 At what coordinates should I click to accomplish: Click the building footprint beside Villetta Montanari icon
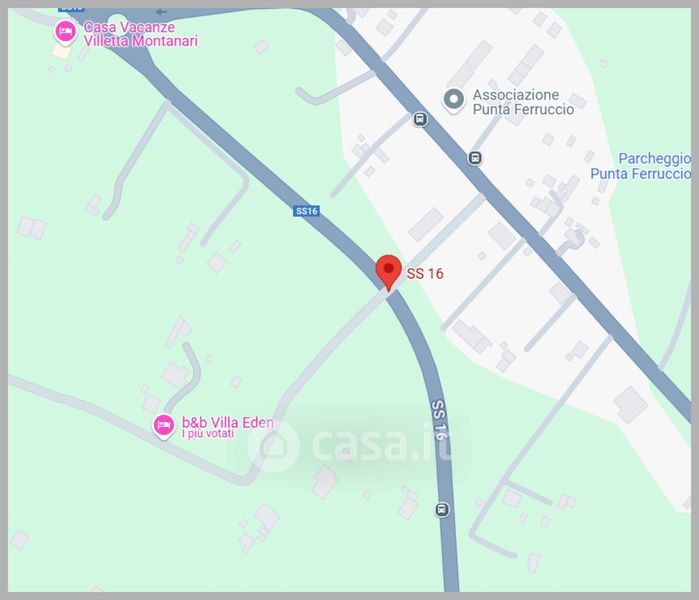click(62, 51)
